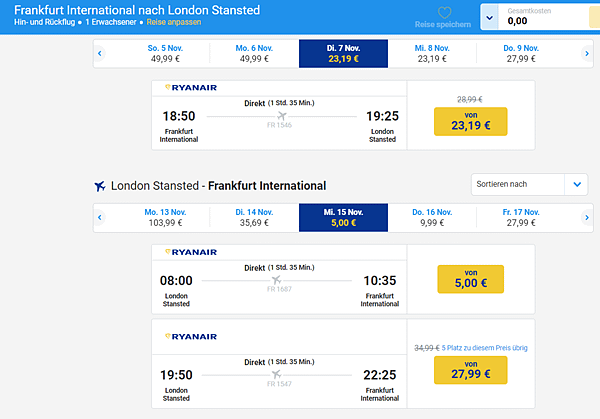Show earlier outbound dates with left arrow
The height and width of the screenshot is (419, 600).
100,54
